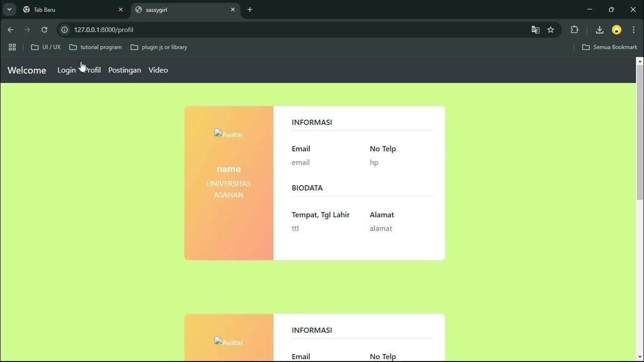Open the tab search dropdown arrow
This screenshot has width=644, height=362.
tap(9, 10)
